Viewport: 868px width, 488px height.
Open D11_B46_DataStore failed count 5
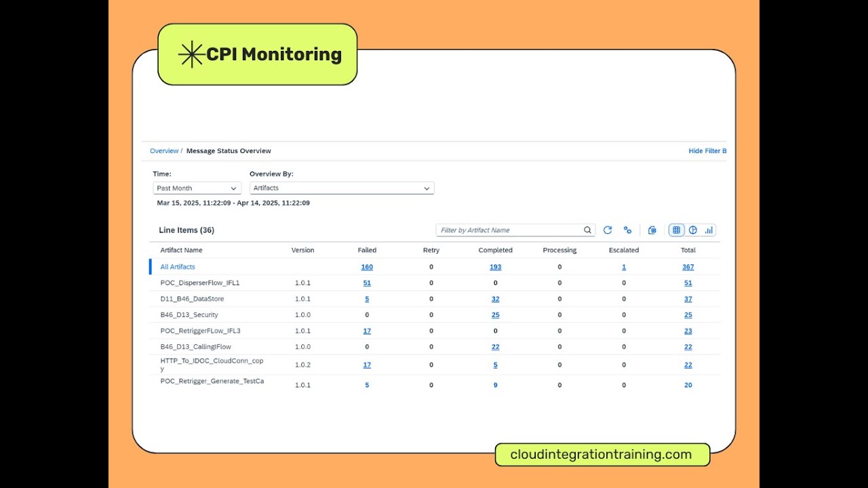[x=367, y=299]
